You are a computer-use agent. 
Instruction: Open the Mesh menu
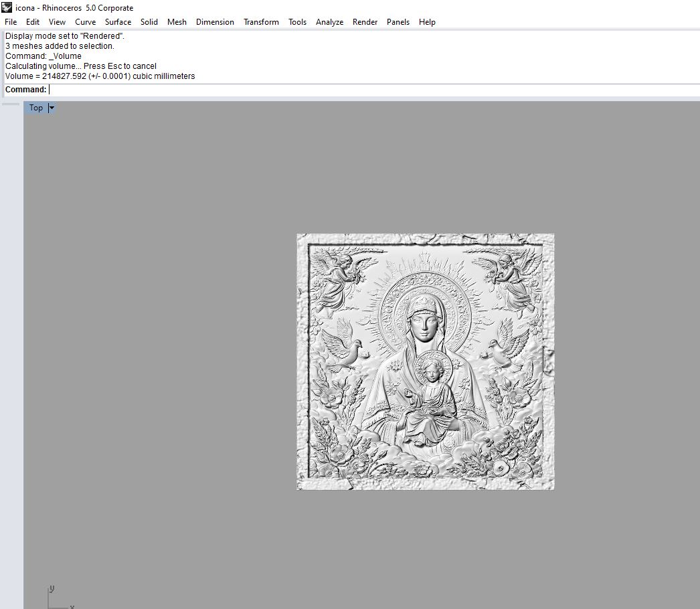coord(177,22)
